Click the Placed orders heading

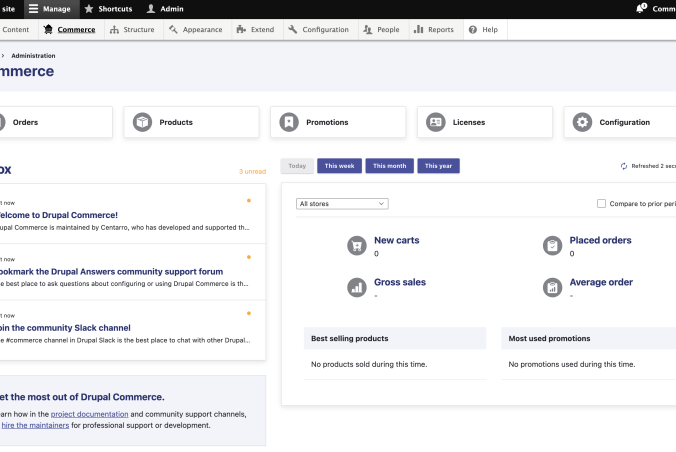[600, 240]
